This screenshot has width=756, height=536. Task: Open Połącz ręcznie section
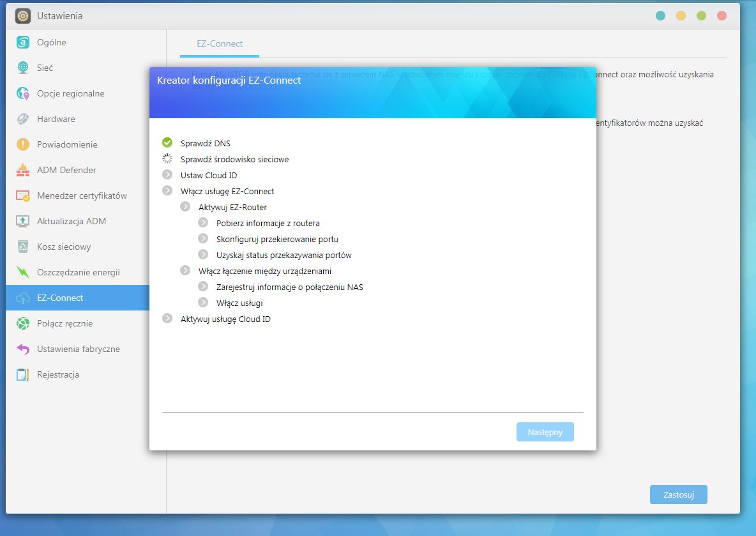point(78,323)
